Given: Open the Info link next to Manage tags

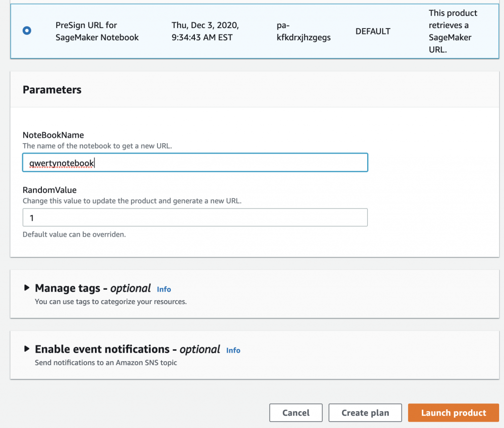Looking at the screenshot, I should pyautogui.click(x=164, y=289).
